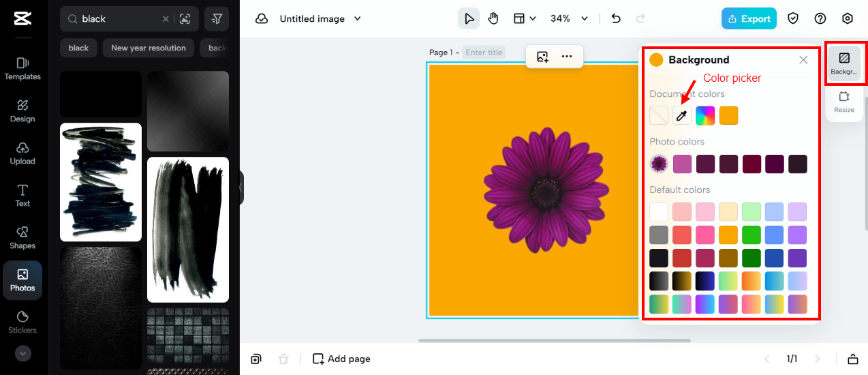Toggle the Background panel button
This screenshot has height=375, width=868.
(x=844, y=63)
